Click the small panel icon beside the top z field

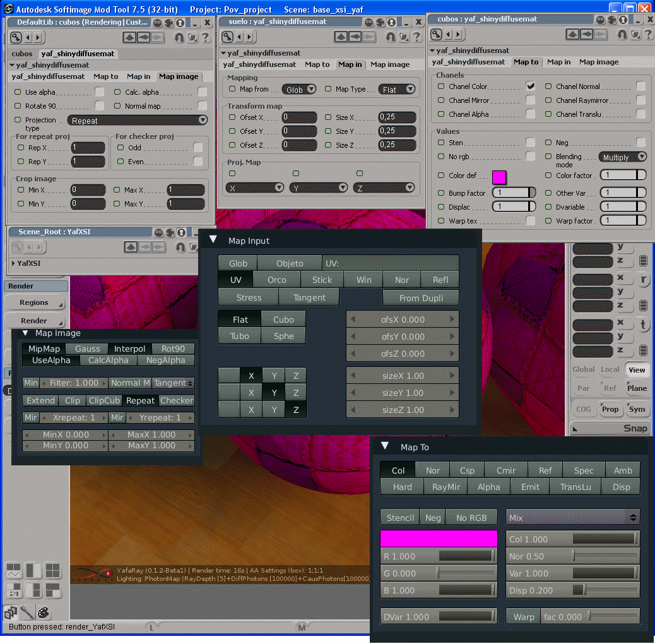(x=643, y=261)
